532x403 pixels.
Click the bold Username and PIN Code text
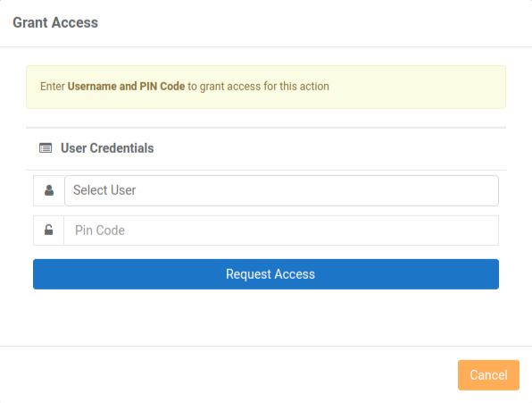126,87
